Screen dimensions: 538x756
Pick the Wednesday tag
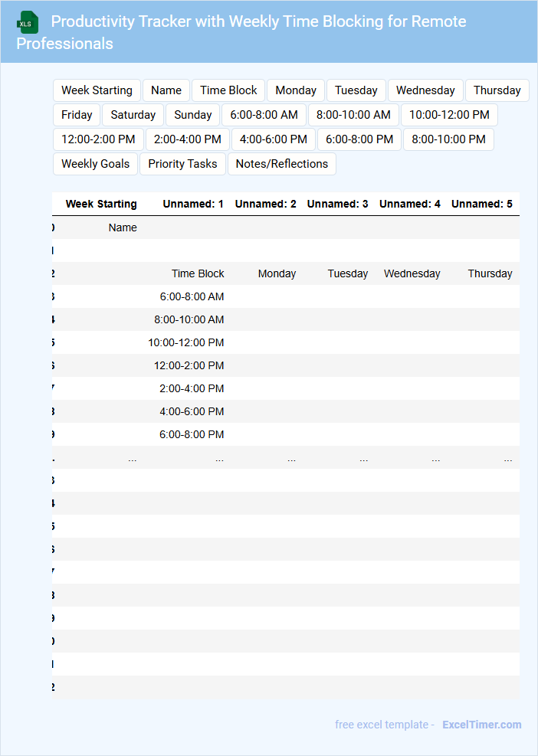pos(425,90)
